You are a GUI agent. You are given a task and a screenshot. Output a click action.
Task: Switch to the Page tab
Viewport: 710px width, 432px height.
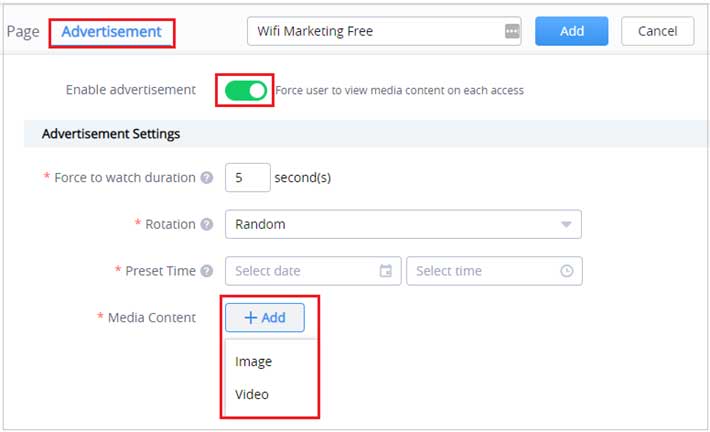pyautogui.click(x=23, y=32)
